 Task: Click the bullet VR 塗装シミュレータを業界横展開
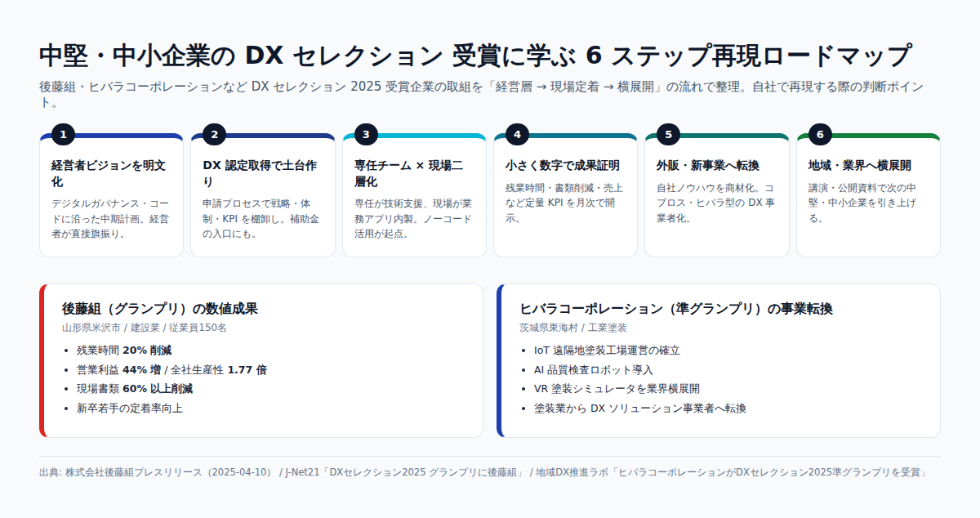[x=617, y=388]
